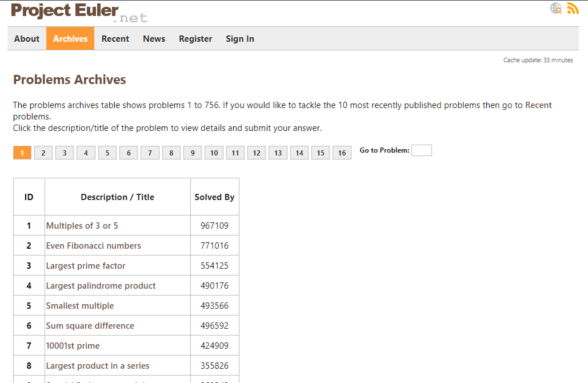Screen dimensions: 588x383
Task: Open the Register page
Action: 195,39
